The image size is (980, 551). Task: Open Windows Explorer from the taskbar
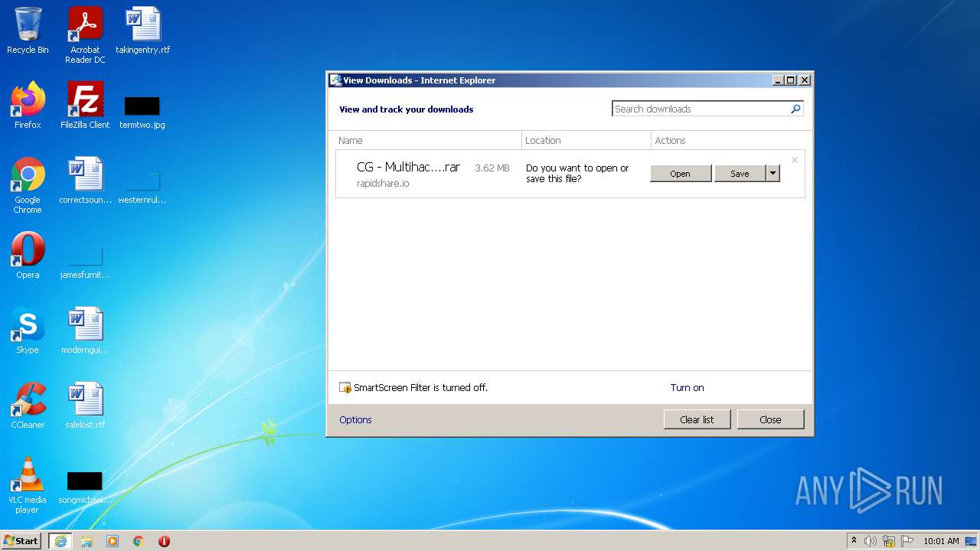[x=87, y=541]
